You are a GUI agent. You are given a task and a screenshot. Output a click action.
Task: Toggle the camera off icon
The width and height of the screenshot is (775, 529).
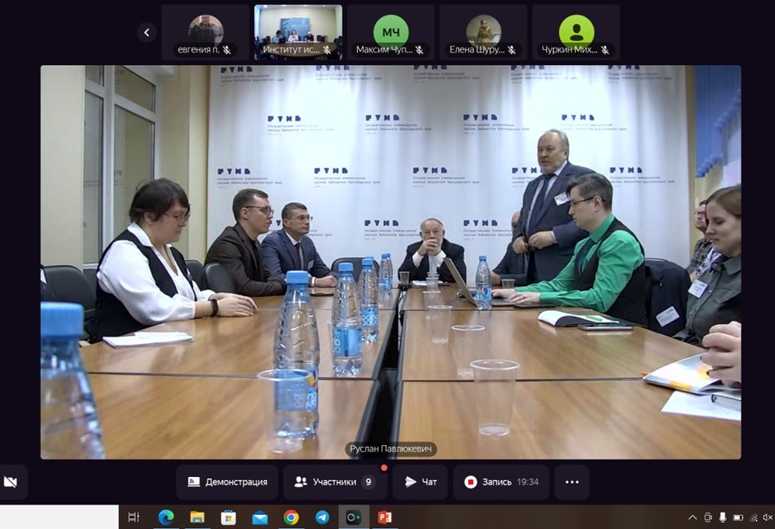[10, 481]
